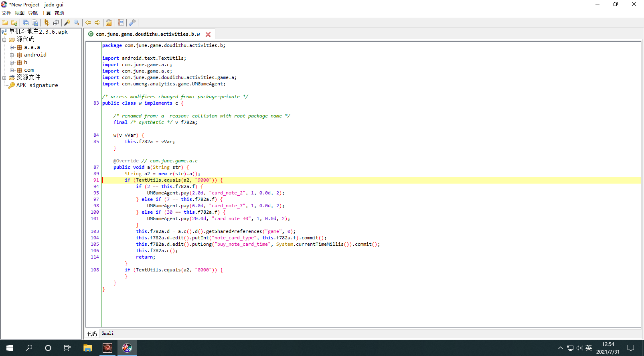Click the UMGameAgent import line
This screenshot has height=356, width=644.
click(x=164, y=84)
